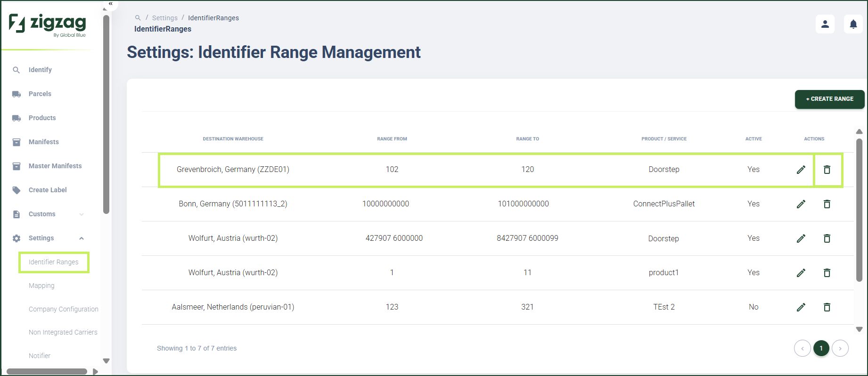Image resolution: width=868 pixels, height=376 pixels.
Task: Click the Settings breadcrumb link
Action: (x=165, y=18)
